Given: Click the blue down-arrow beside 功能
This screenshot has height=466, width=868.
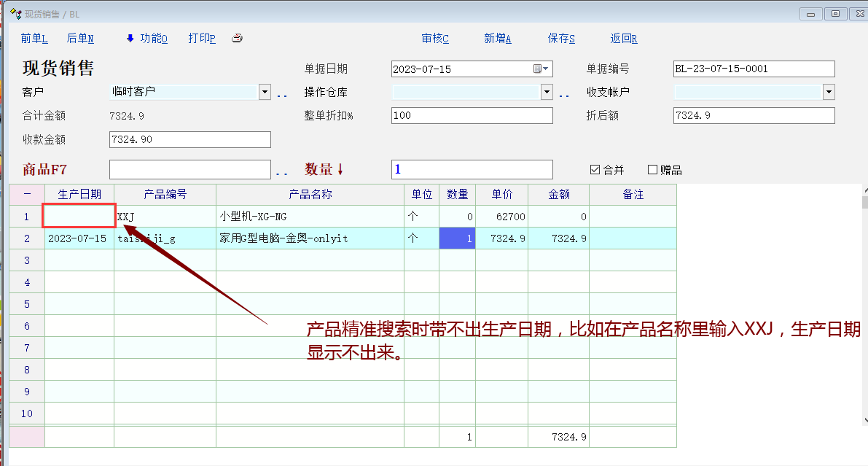Looking at the screenshot, I should point(130,39).
